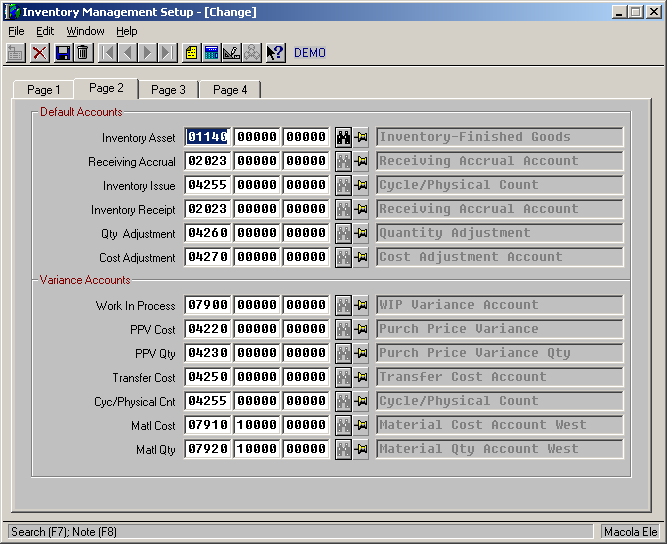This screenshot has width=667, height=544.
Task: Click the What's This help pointer icon
Action: [x=275, y=53]
